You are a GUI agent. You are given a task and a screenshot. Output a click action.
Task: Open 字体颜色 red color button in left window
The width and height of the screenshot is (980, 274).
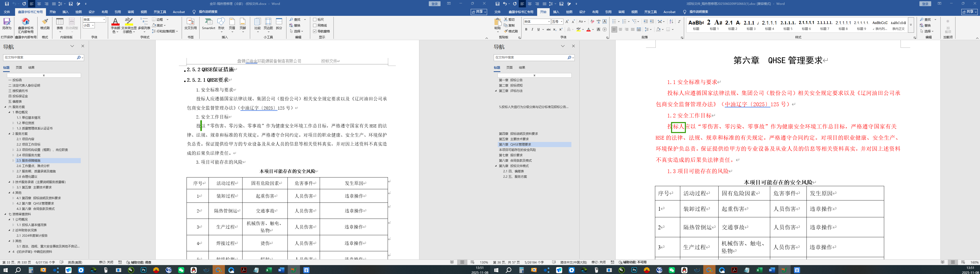click(115, 22)
